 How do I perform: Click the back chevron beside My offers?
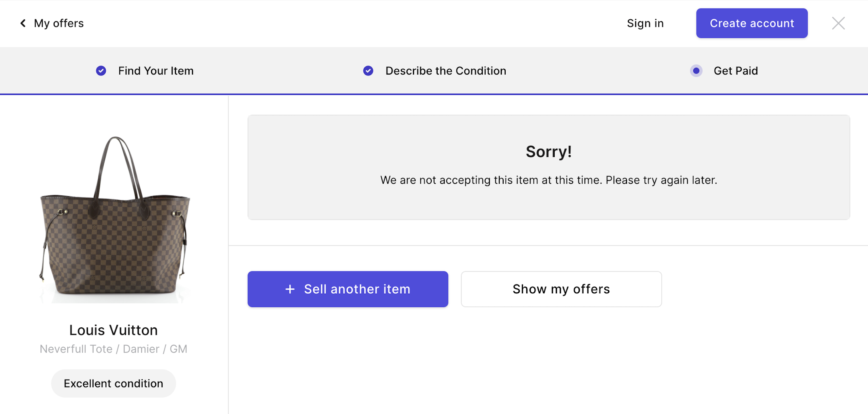coord(23,23)
